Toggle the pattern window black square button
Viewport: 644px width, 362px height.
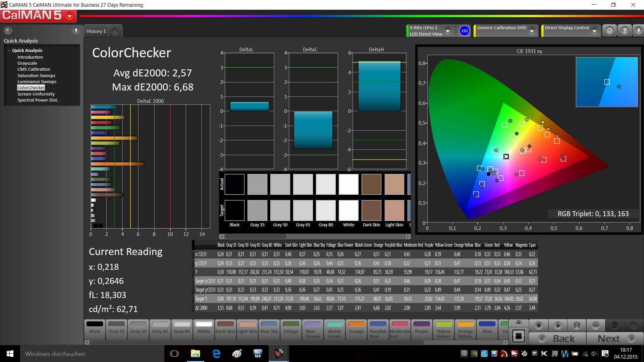tap(519, 336)
